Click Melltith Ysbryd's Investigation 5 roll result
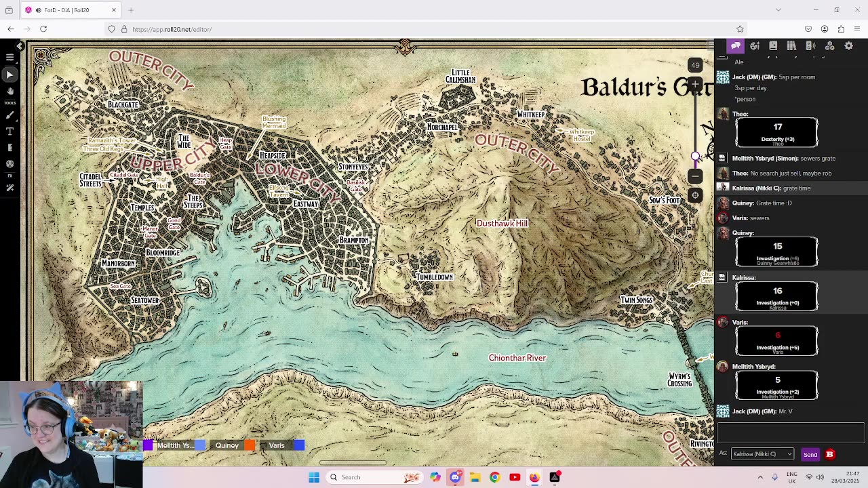Screen dimensions: 868x488 tap(777, 385)
